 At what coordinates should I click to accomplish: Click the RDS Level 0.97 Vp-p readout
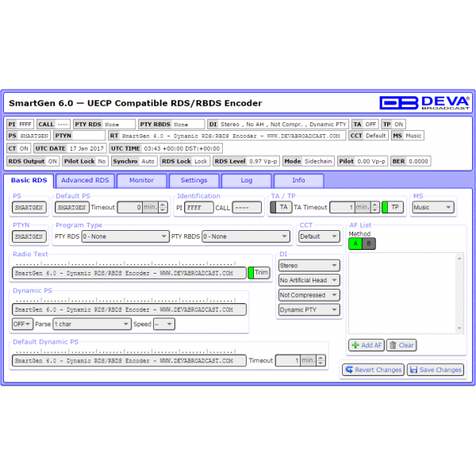tap(246, 161)
